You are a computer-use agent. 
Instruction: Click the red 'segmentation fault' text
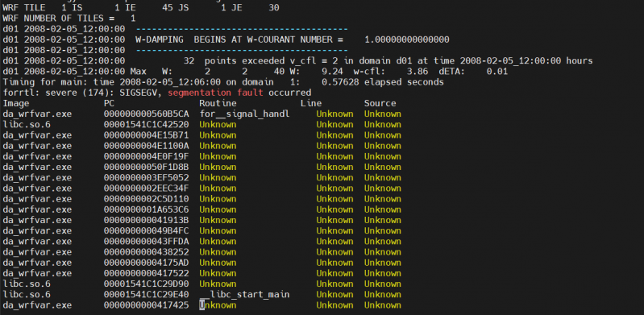point(216,93)
